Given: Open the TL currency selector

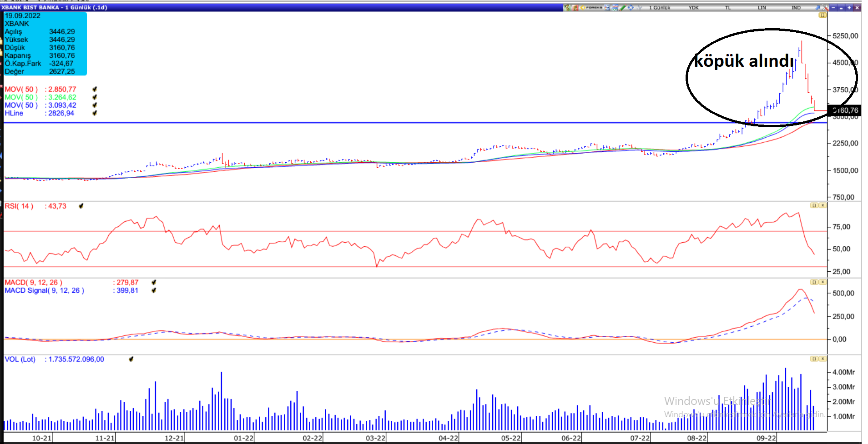Looking at the screenshot, I should coord(728,8).
